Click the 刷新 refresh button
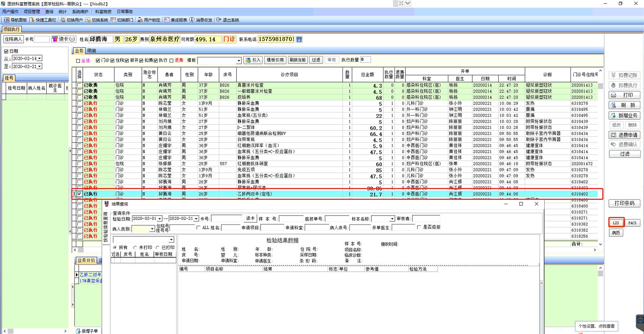Viewport: 644px width, 334px height. coord(624,105)
